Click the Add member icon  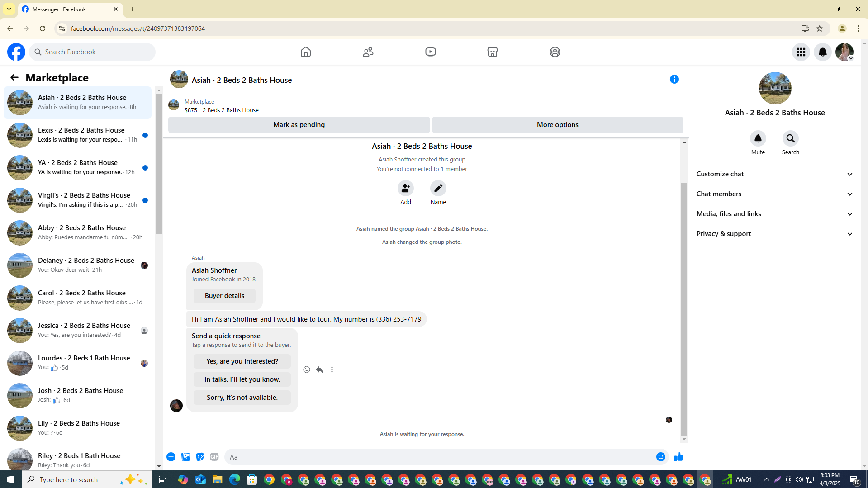pos(406,188)
